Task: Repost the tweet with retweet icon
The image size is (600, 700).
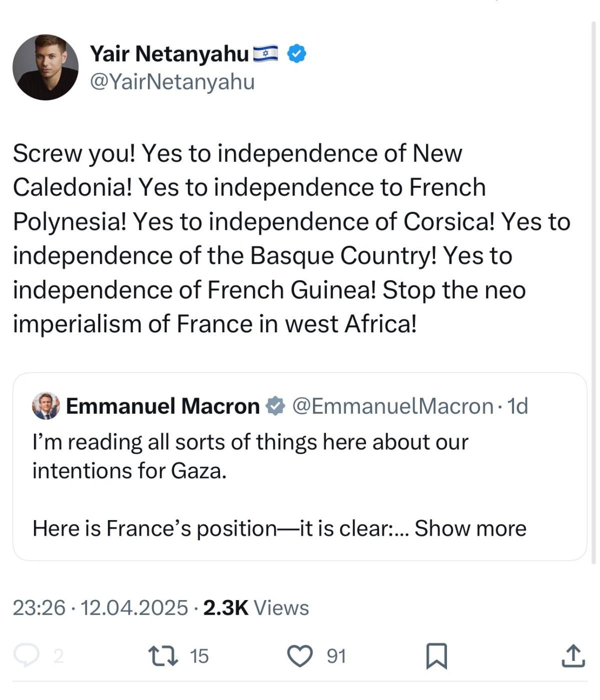Action: (163, 656)
